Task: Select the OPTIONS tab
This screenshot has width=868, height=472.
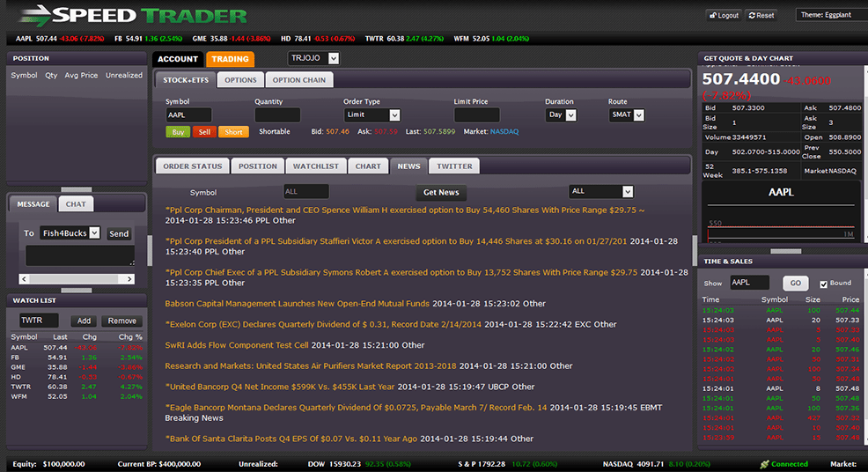Action: coord(240,80)
